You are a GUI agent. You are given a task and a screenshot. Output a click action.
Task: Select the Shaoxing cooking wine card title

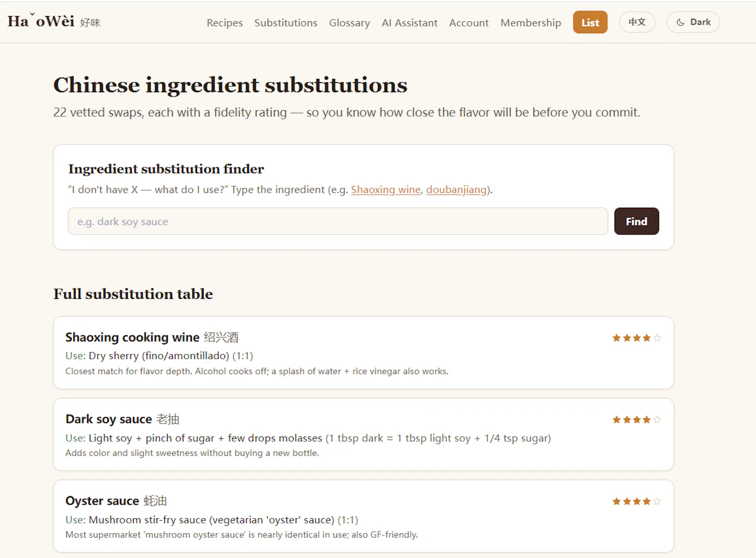152,337
